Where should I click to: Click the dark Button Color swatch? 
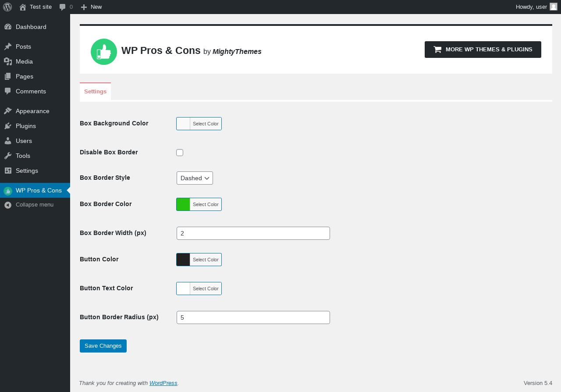click(183, 260)
